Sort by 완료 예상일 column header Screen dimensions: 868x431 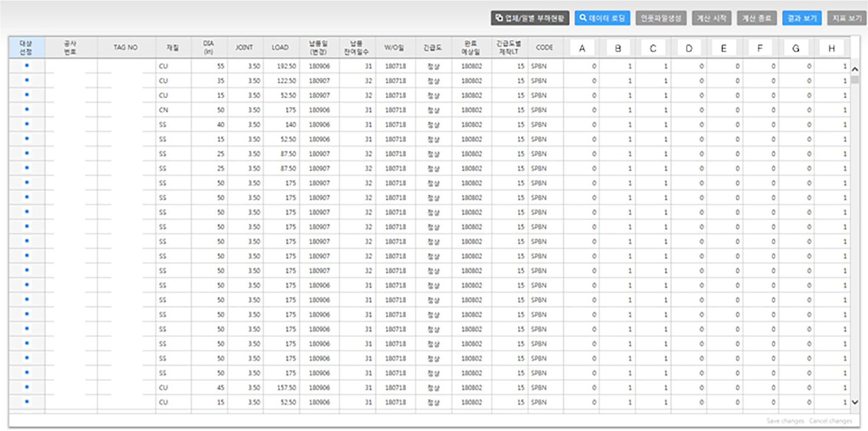[x=471, y=48]
